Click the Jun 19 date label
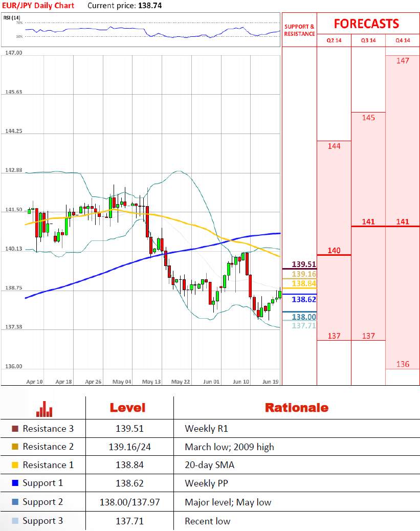The height and width of the screenshot is (531, 420). pyautogui.click(x=270, y=382)
